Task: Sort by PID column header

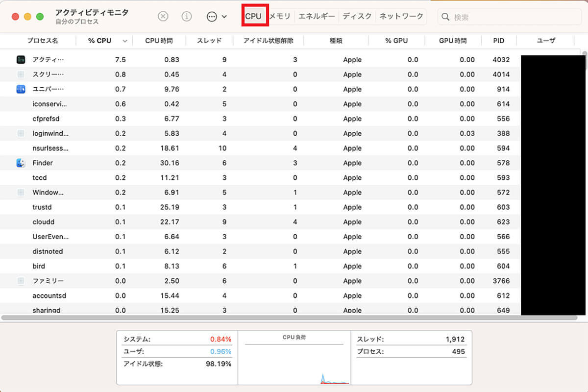Action: tap(499, 41)
